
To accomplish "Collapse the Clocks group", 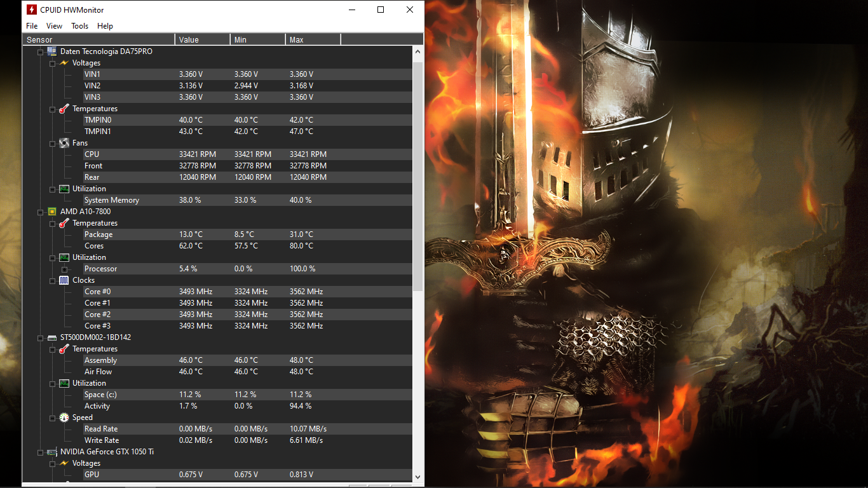I will pos(53,280).
